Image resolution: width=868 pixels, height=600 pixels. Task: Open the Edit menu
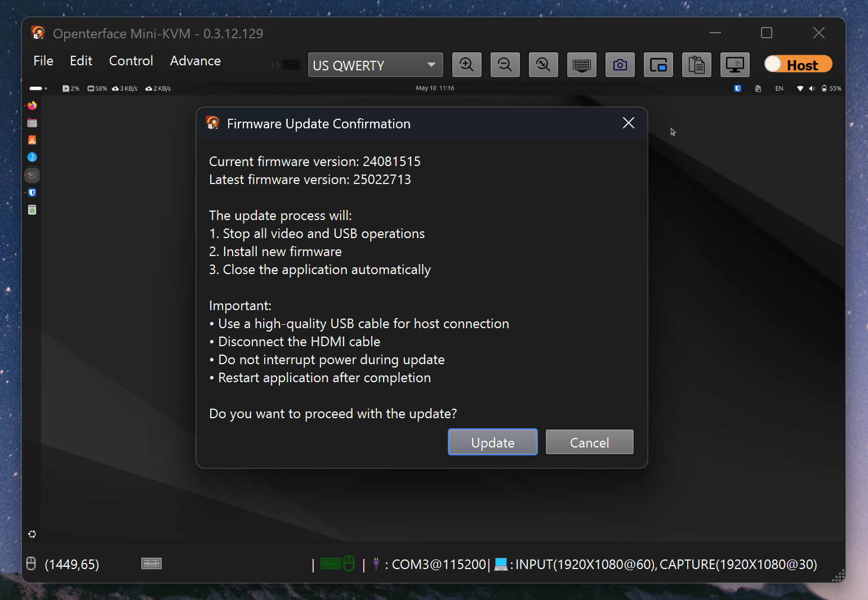[81, 61]
